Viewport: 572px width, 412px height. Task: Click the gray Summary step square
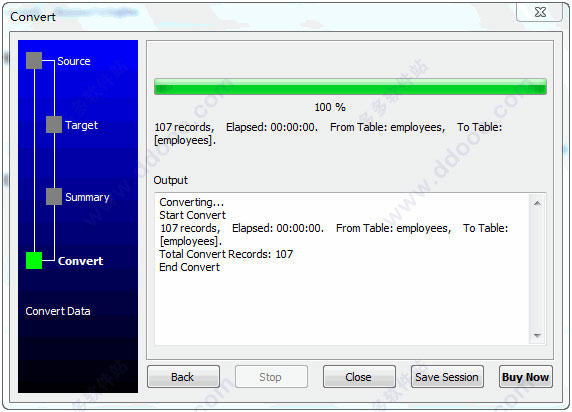tap(54, 197)
